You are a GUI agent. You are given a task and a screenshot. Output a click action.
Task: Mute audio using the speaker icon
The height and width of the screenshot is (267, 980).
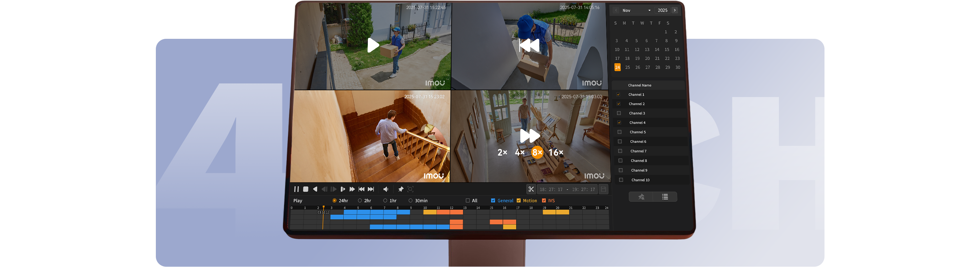click(386, 189)
